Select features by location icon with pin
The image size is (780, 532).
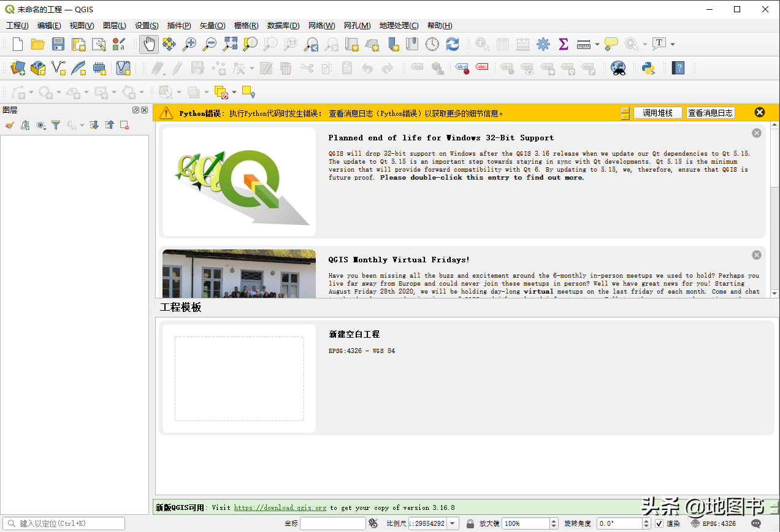click(x=248, y=92)
